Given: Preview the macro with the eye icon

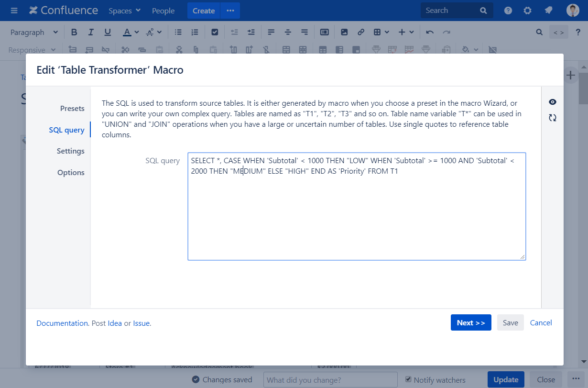Looking at the screenshot, I should coord(552,102).
